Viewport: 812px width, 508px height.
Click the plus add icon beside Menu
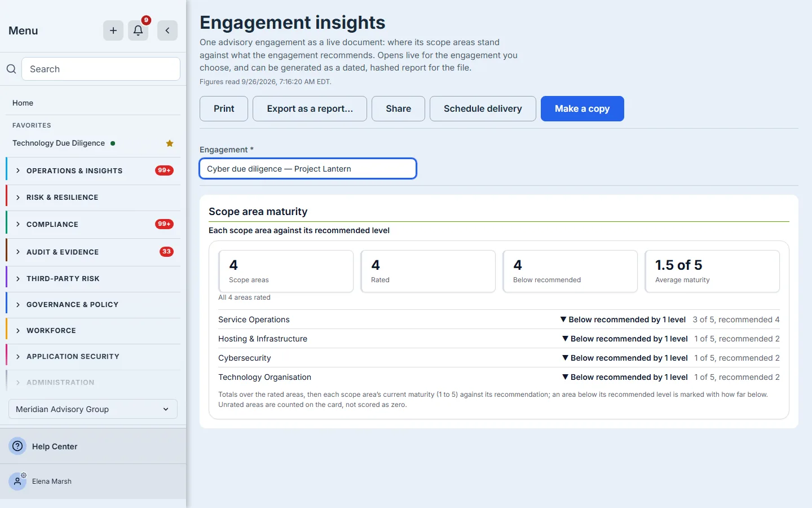click(113, 30)
